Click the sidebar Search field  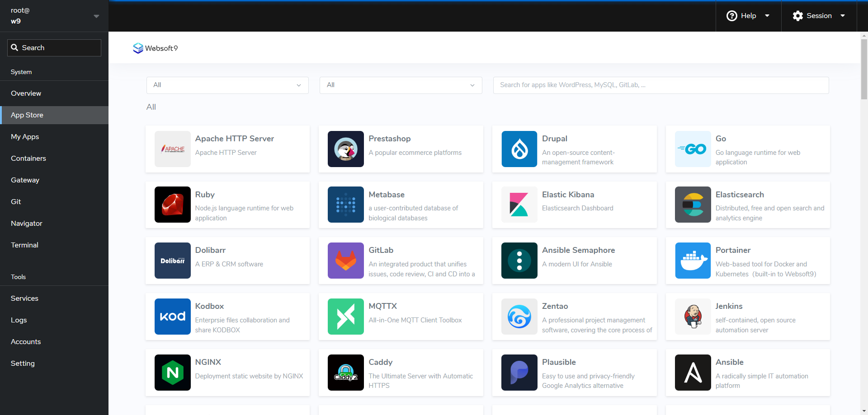tap(54, 48)
